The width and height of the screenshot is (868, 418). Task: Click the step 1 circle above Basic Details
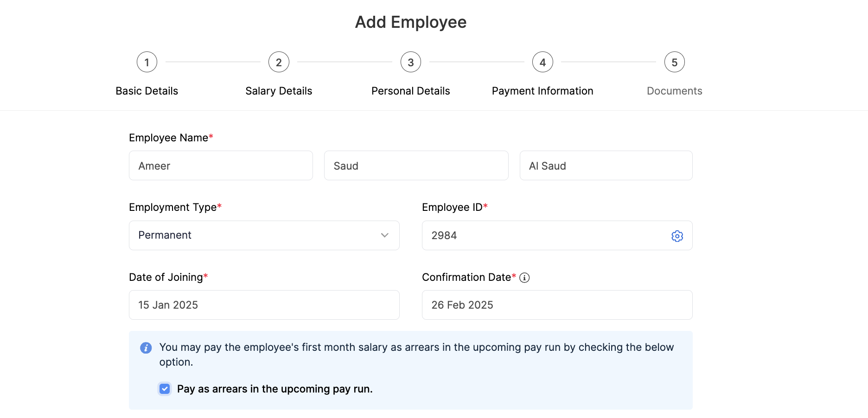pos(147,62)
